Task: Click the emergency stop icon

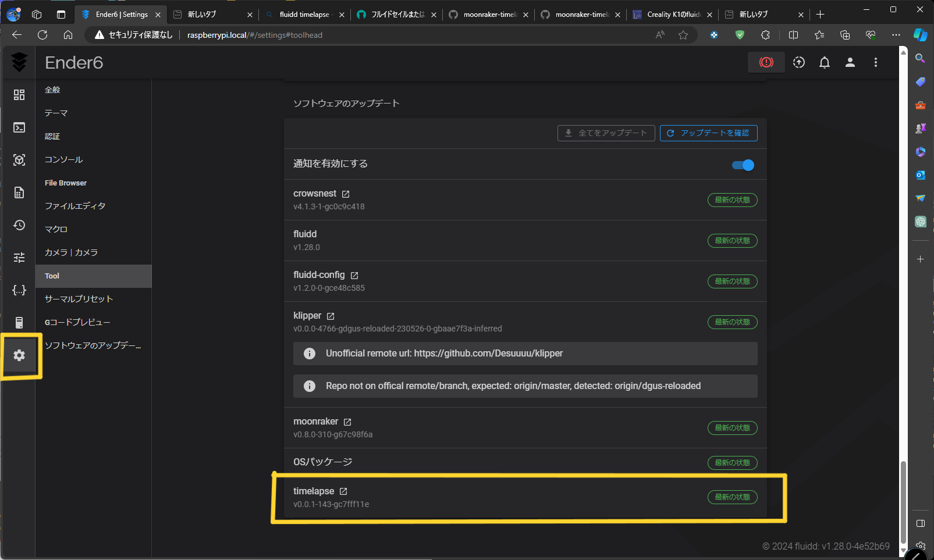Action: click(766, 62)
